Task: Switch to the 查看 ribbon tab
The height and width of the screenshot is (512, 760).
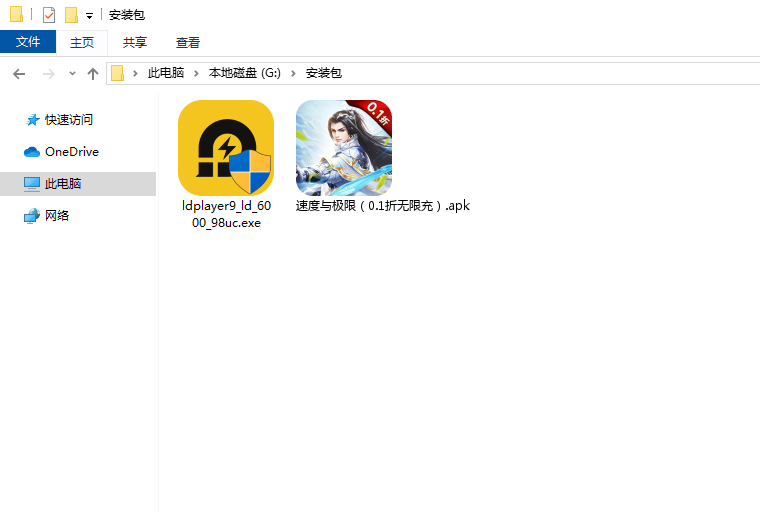Action: pos(188,43)
